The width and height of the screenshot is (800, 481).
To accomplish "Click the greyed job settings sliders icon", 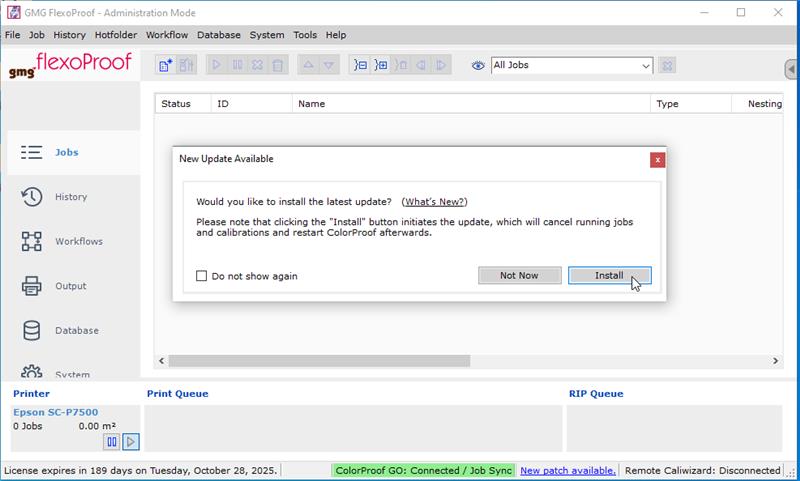I will (186, 65).
